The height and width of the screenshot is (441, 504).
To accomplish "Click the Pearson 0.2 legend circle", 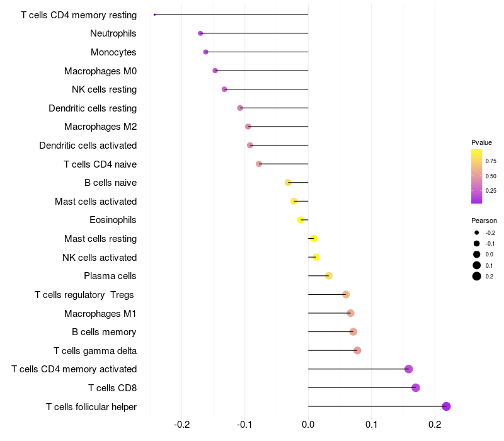I will [477, 276].
